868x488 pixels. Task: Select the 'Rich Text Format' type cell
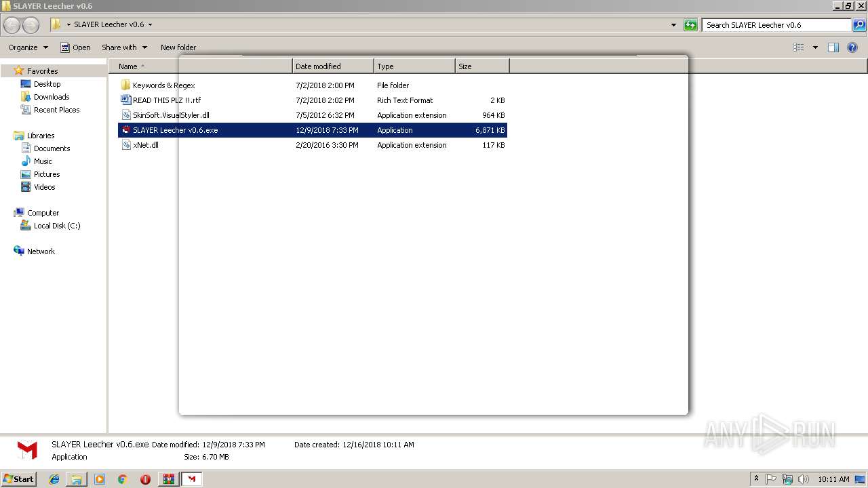coord(405,100)
